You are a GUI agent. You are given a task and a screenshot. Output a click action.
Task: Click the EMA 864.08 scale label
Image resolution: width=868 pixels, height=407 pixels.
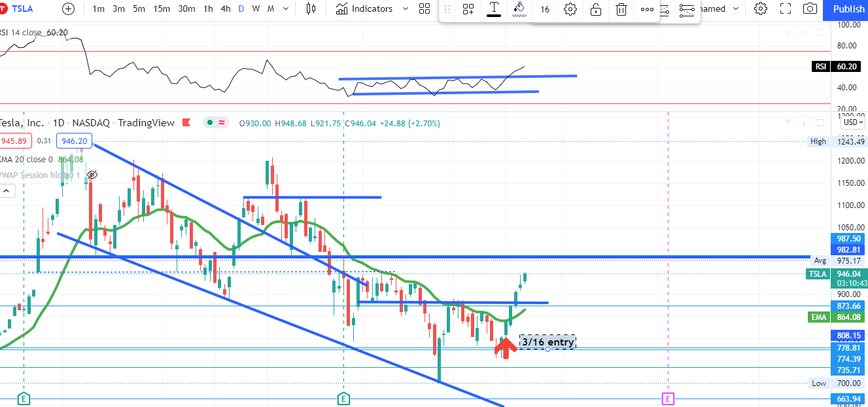coord(837,317)
